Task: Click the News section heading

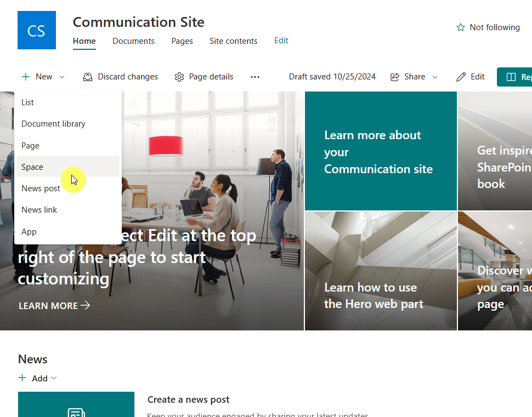Action: click(x=32, y=359)
